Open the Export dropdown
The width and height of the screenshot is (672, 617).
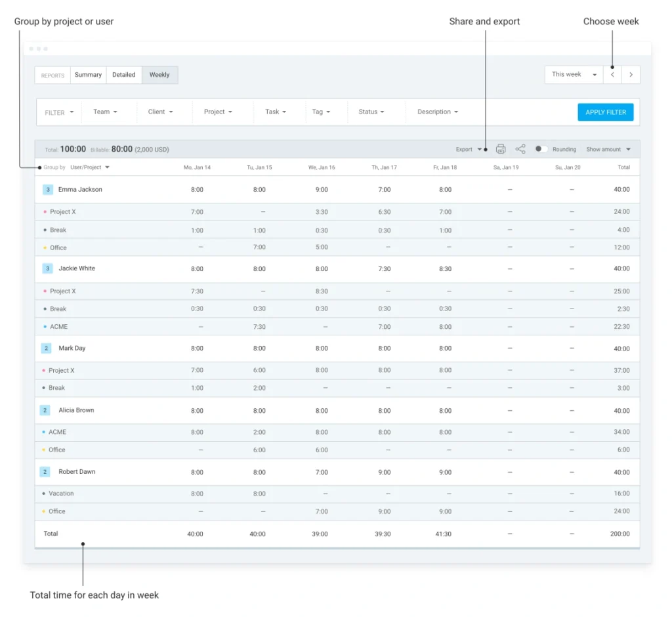[x=469, y=149]
